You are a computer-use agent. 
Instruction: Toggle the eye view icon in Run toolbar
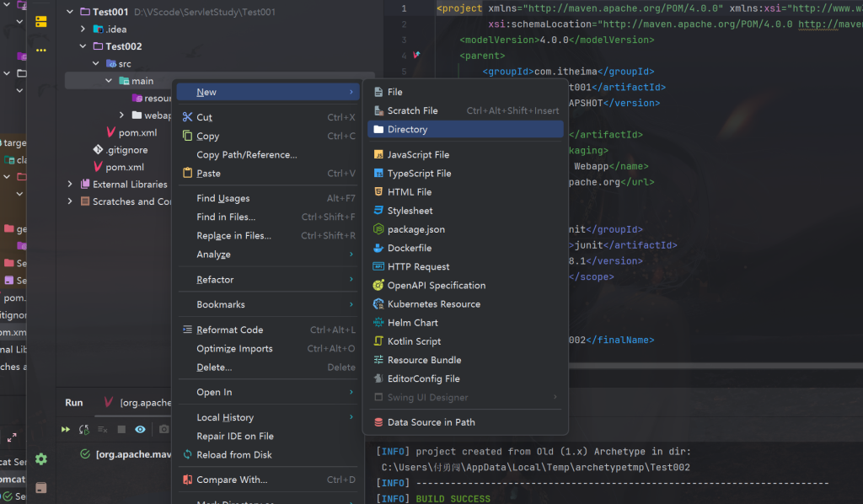(x=140, y=430)
